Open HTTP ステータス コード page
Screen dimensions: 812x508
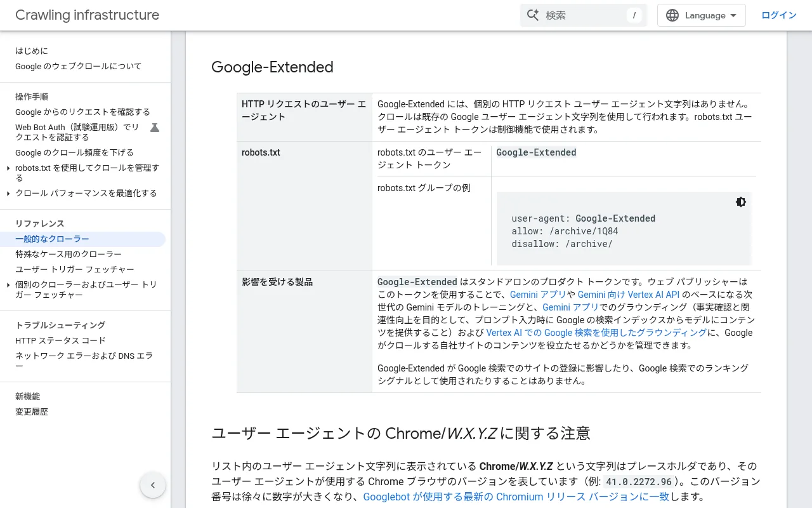(x=61, y=340)
